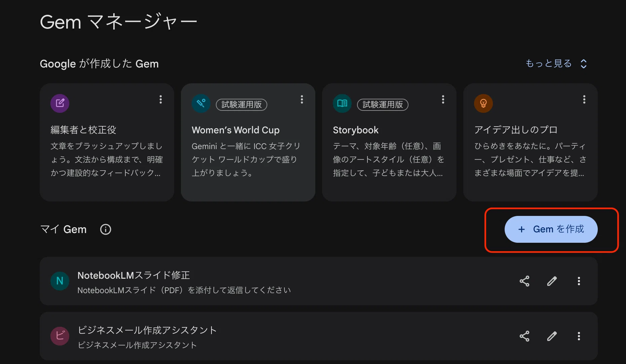
Task: Open the Women's World Cup Gem title
Action: pos(236,130)
